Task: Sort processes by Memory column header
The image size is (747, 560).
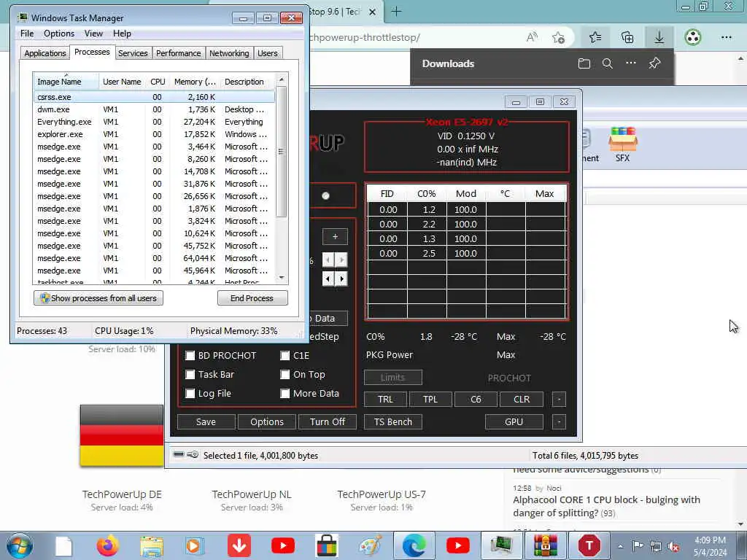Action: [195, 82]
